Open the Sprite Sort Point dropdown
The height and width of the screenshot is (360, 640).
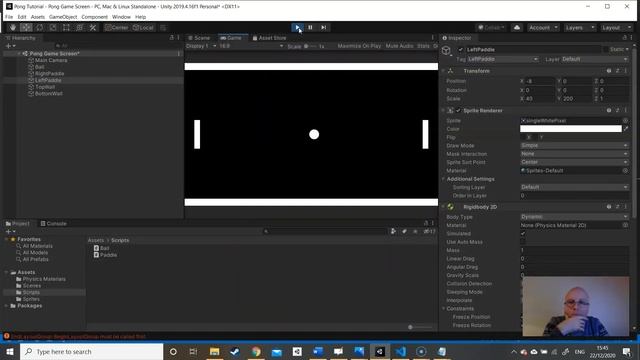click(574, 162)
